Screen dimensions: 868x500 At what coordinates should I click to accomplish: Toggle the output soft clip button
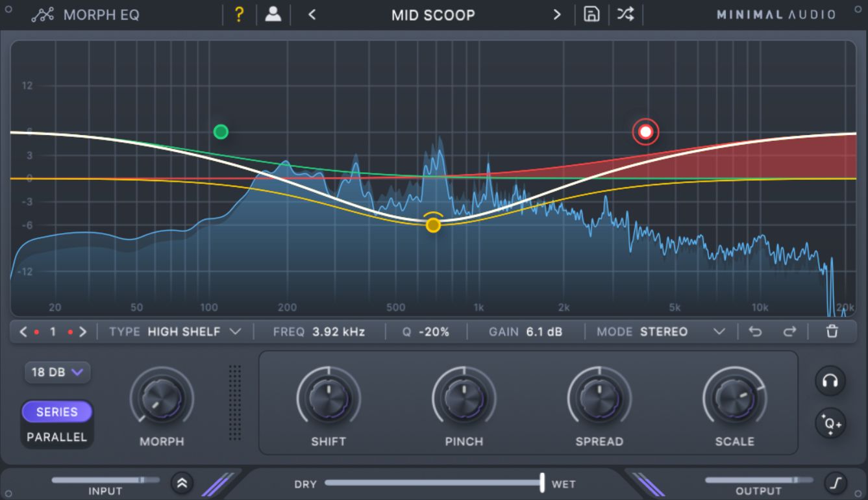coord(836,482)
